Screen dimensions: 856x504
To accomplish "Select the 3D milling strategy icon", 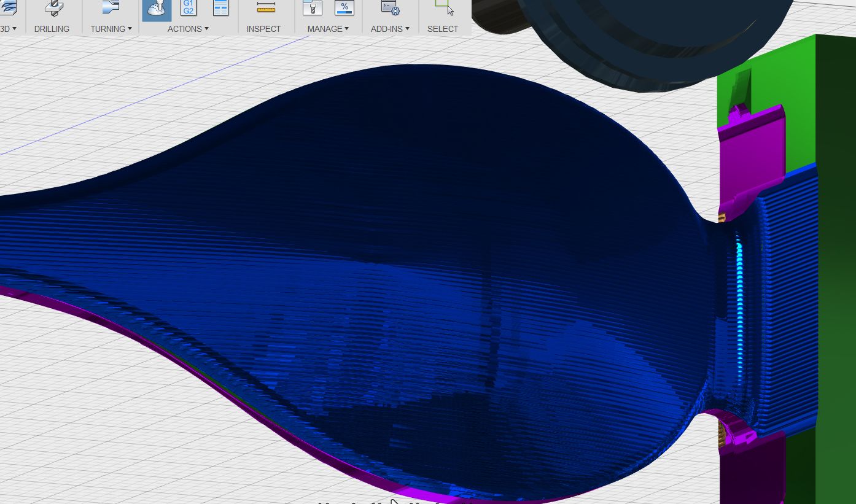I will [x=9, y=7].
